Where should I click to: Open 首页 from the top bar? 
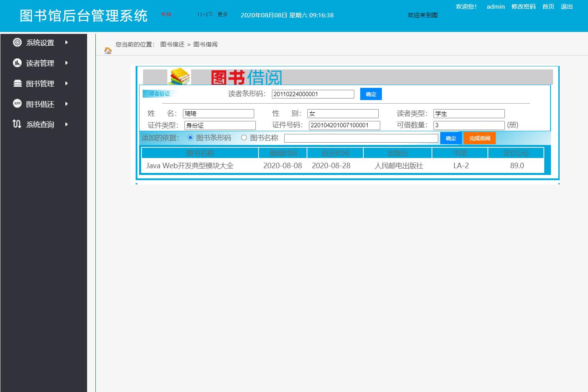(548, 6)
